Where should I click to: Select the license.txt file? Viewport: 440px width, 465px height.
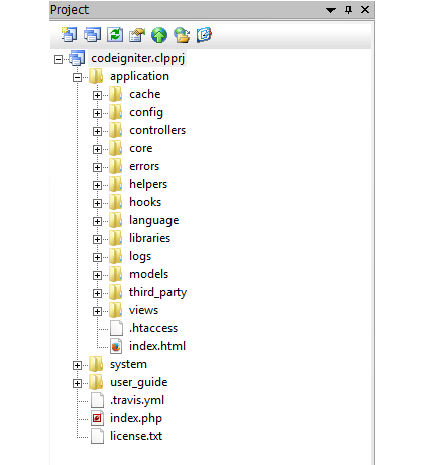pos(136,436)
